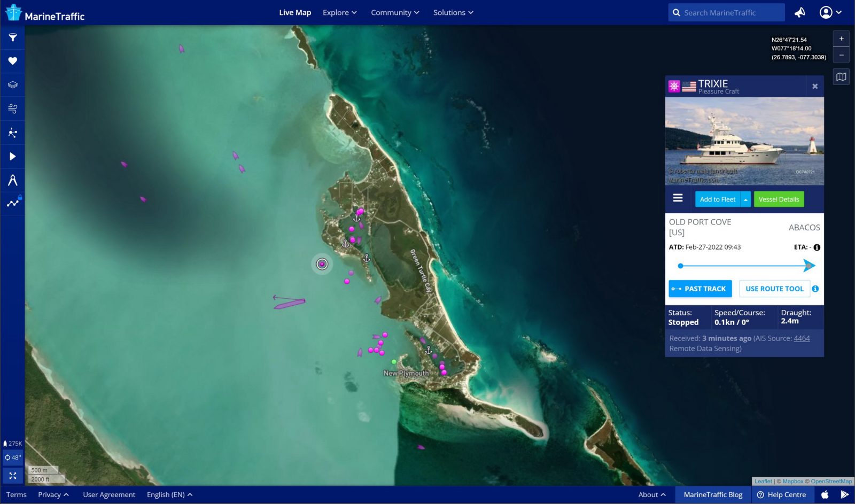
Task: Click the TRIXIE vessel photo
Action: coord(744,141)
